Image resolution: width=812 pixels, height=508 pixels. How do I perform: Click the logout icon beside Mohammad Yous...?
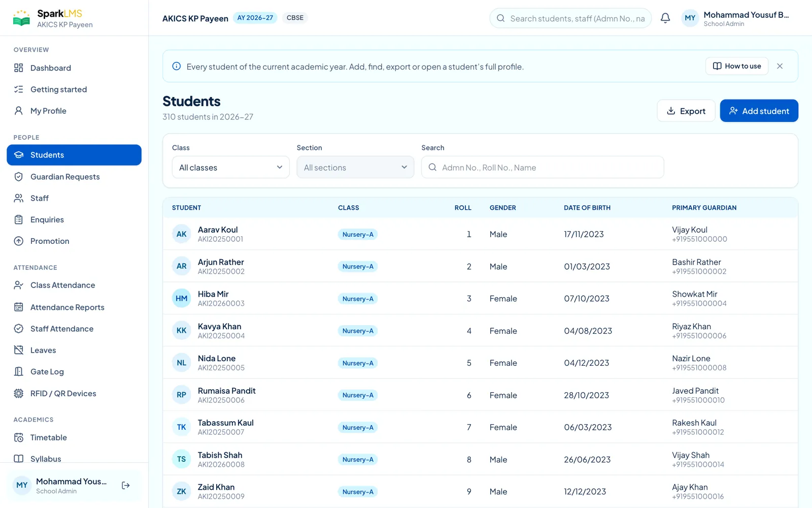pos(126,486)
